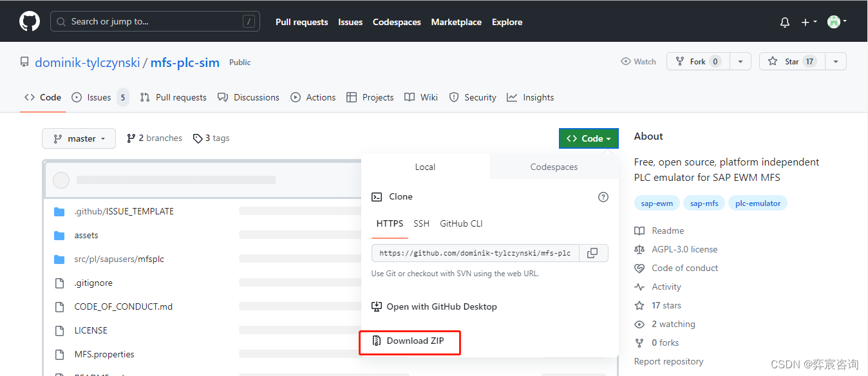
Task: Switch to the Codespaces popup tab
Action: point(554,167)
